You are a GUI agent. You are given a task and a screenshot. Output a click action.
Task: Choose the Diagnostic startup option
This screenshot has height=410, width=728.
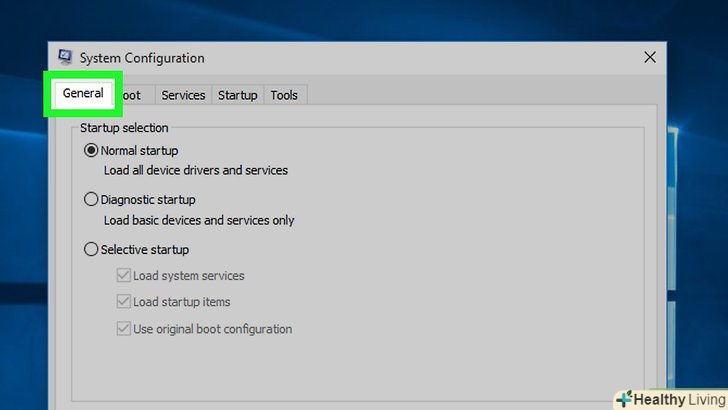coord(92,200)
